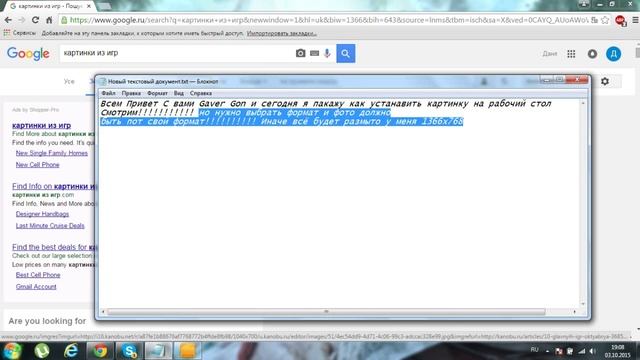This screenshot has height=360, width=640.
Task: Open the Сервисы apps shortcut
Action: point(20,33)
